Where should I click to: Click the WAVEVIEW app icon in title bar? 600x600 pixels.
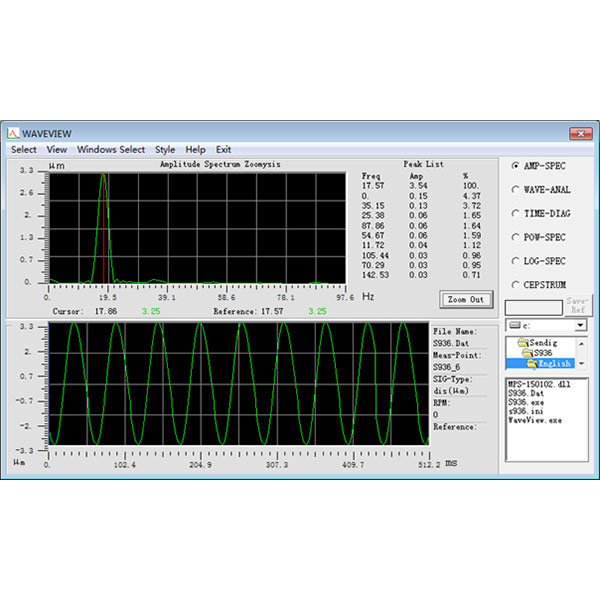(x=14, y=133)
